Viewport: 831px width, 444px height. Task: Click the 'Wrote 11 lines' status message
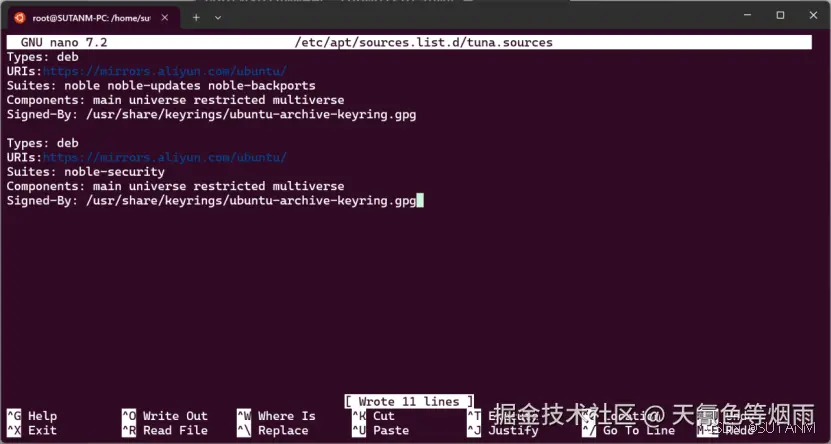[x=409, y=402]
